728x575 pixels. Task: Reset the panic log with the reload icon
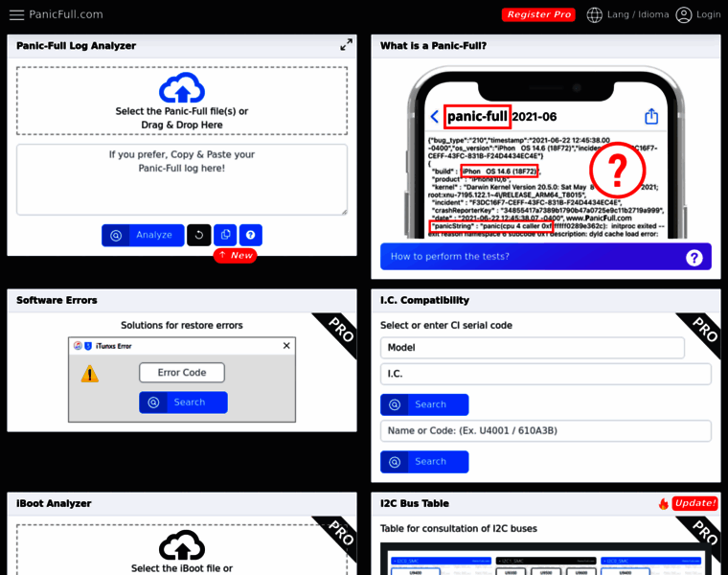199,235
